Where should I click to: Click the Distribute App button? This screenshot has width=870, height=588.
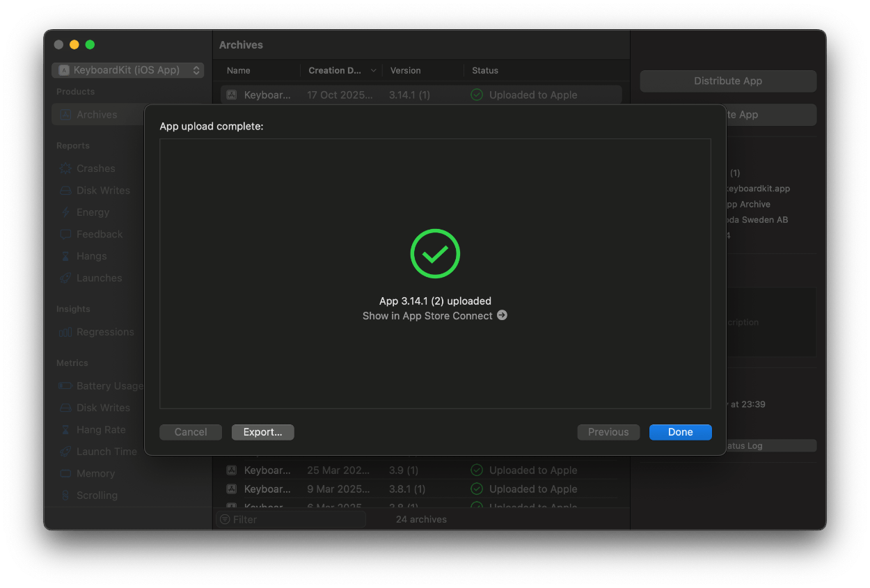[728, 81]
